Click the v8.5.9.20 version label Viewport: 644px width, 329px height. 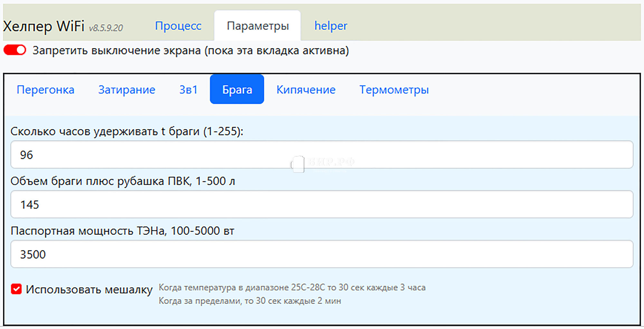click(106, 28)
